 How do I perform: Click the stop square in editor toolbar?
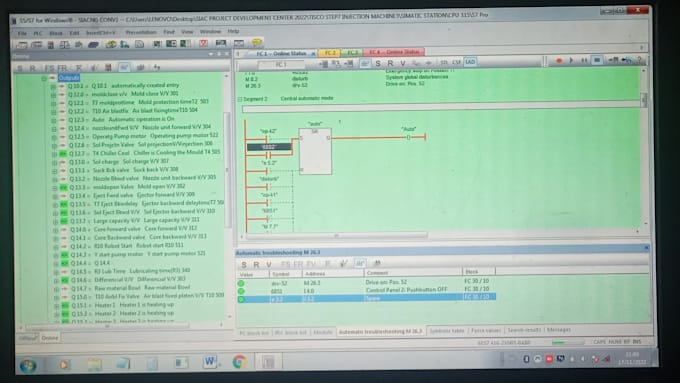tap(597, 60)
